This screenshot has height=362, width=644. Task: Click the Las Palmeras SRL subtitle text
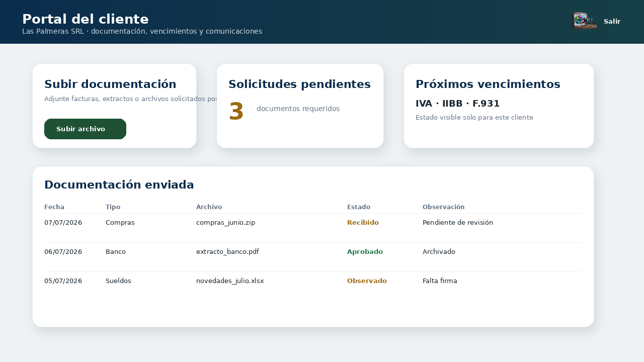click(142, 31)
